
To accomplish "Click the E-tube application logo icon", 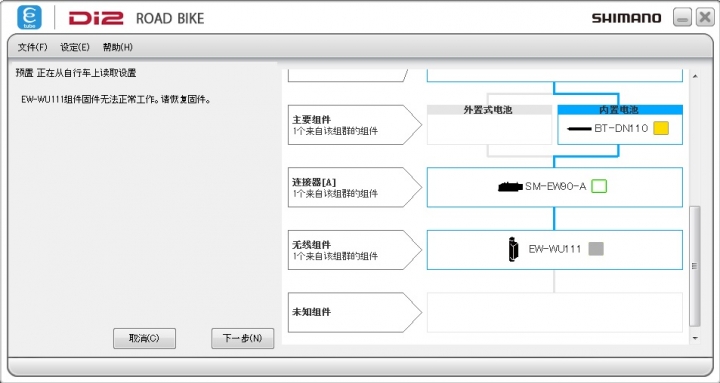I will tap(29, 18).
